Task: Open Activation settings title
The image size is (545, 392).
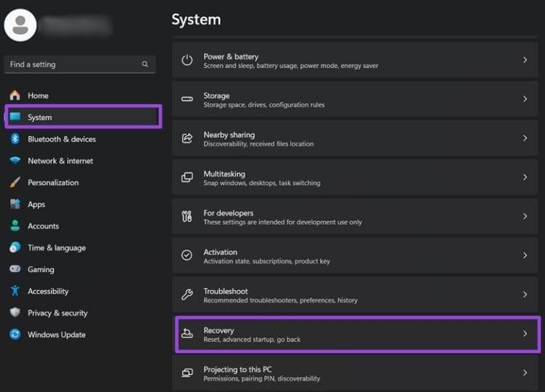Action: [x=221, y=252]
